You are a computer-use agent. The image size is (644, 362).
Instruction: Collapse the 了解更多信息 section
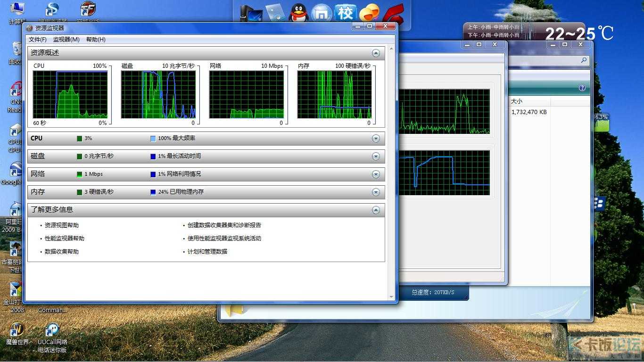[376, 210]
